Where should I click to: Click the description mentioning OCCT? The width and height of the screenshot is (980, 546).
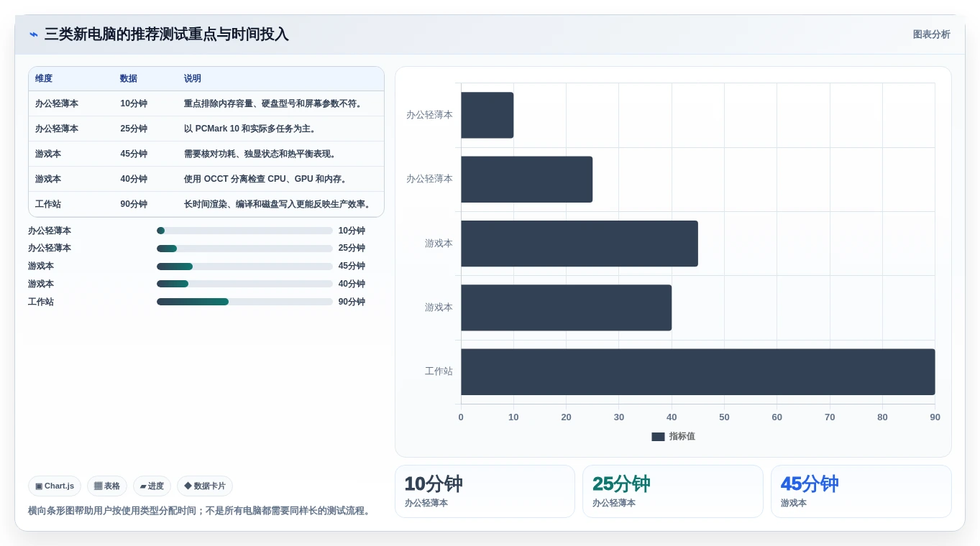point(267,179)
